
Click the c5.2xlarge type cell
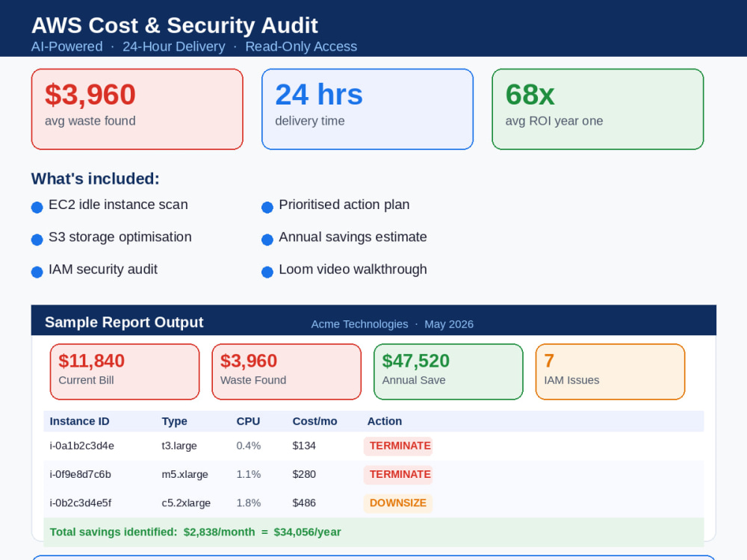pos(186,503)
